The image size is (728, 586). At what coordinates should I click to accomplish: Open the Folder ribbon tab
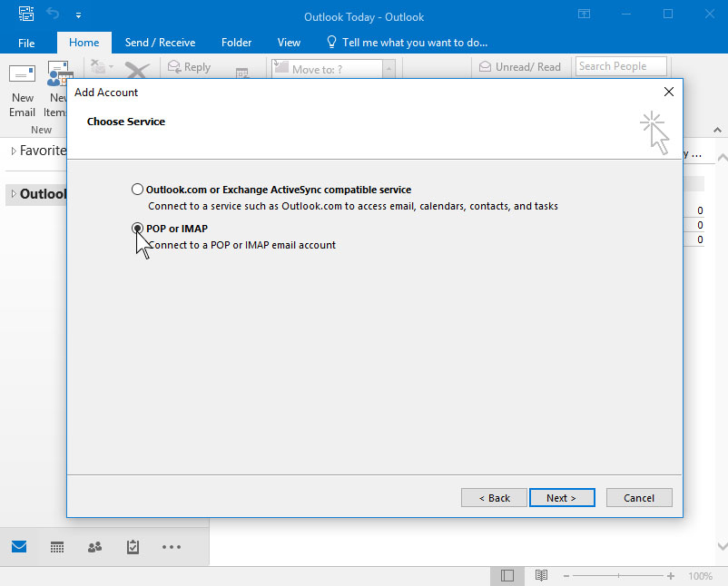tap(236, 43)
